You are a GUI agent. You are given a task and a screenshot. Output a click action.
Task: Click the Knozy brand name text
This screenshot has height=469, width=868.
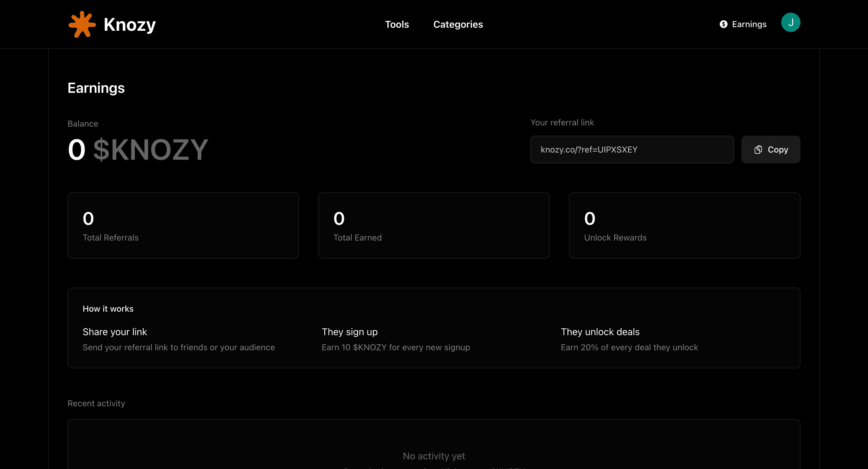129,24
